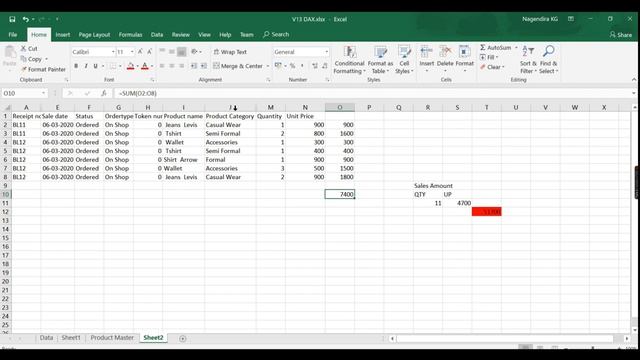Screen dimensions: 640x360
Task: Open Find & Select magnifier
Action: click(548, 60)
